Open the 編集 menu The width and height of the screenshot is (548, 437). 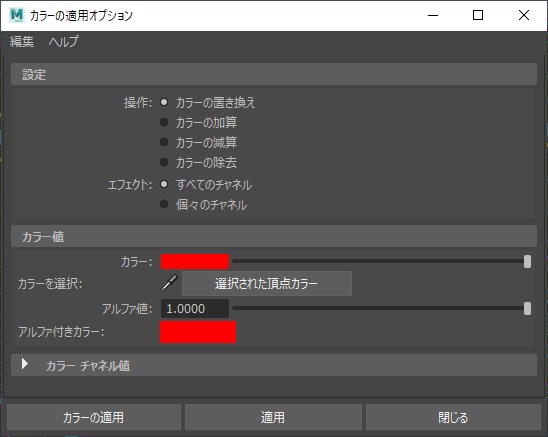(x=22, y=42)
